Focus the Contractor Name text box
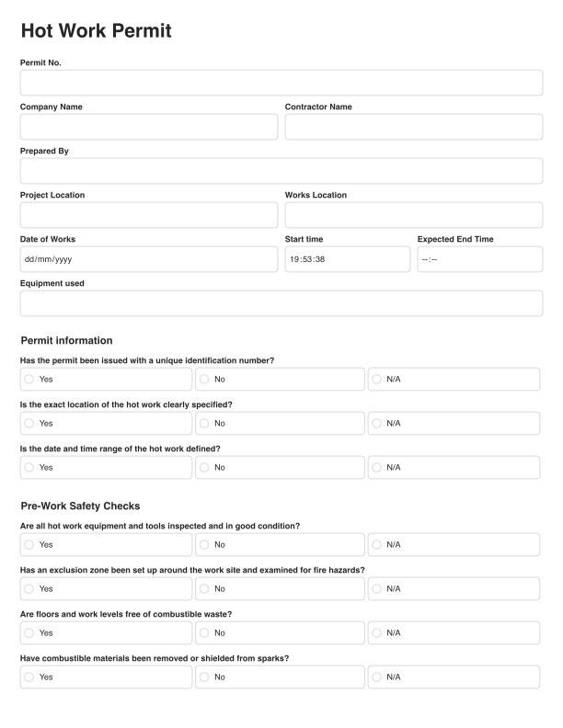Screen dimensions: 563x728 [x=413, y=127]
